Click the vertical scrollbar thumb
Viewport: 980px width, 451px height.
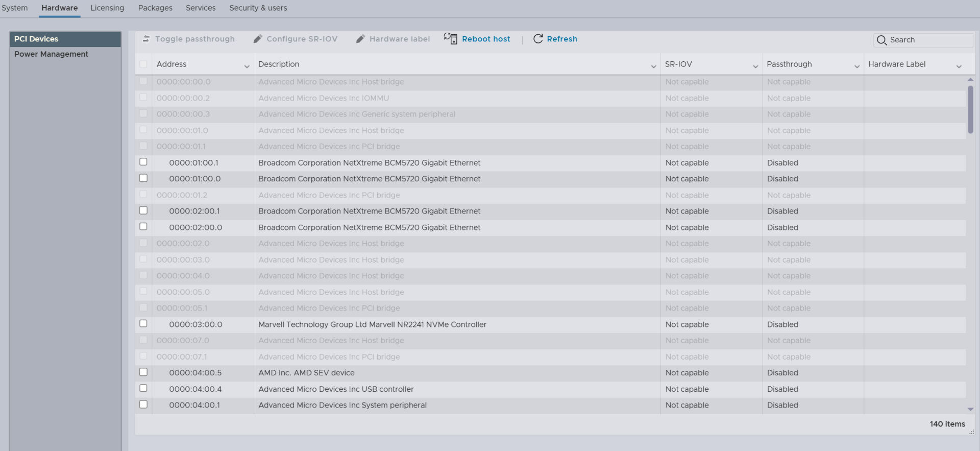[x=970, y=109]
